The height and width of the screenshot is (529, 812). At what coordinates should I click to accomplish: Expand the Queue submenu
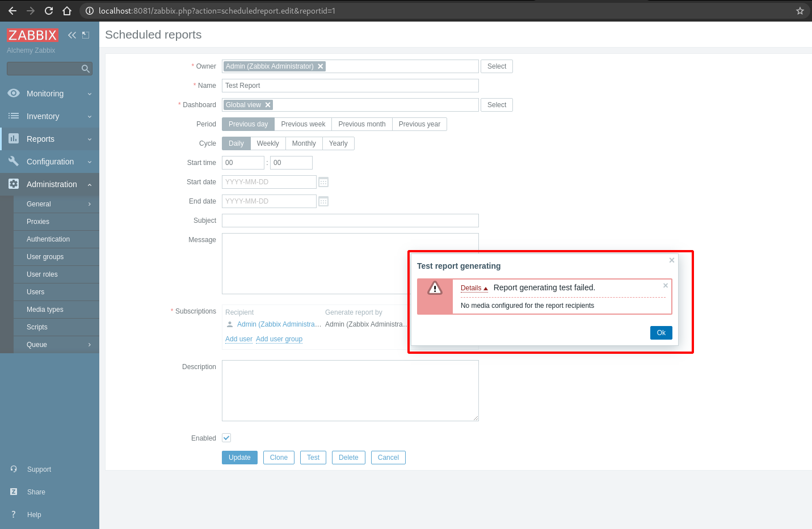coord(37,344)
